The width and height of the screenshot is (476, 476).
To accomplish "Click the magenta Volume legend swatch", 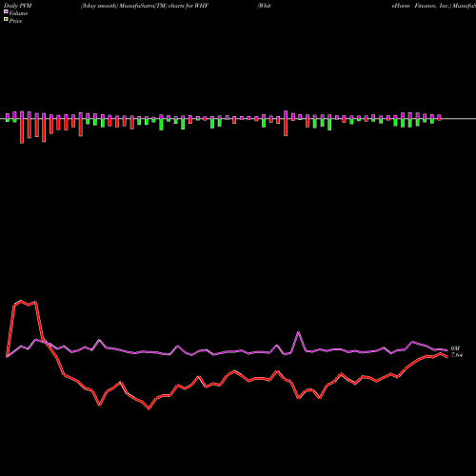I will 6,12.
